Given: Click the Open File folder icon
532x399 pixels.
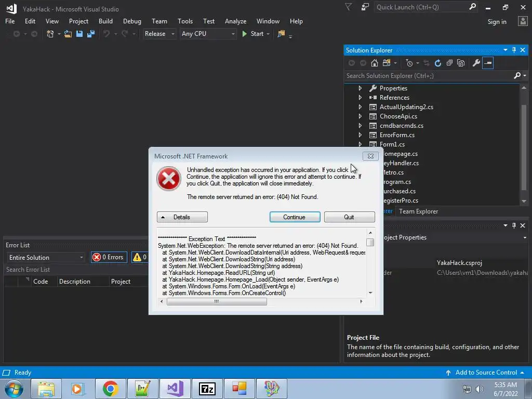Looking at the screenshot, I should point(68,34).
